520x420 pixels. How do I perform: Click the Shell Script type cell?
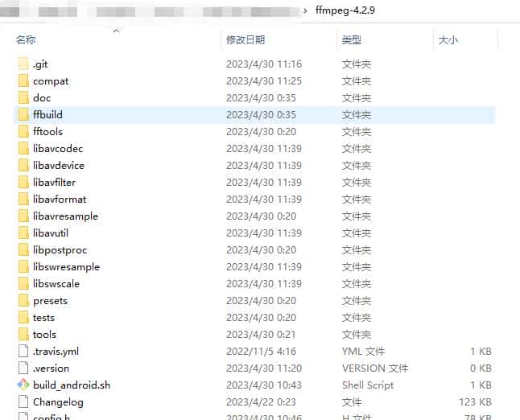pyautogui.click(x=368, y=385)
